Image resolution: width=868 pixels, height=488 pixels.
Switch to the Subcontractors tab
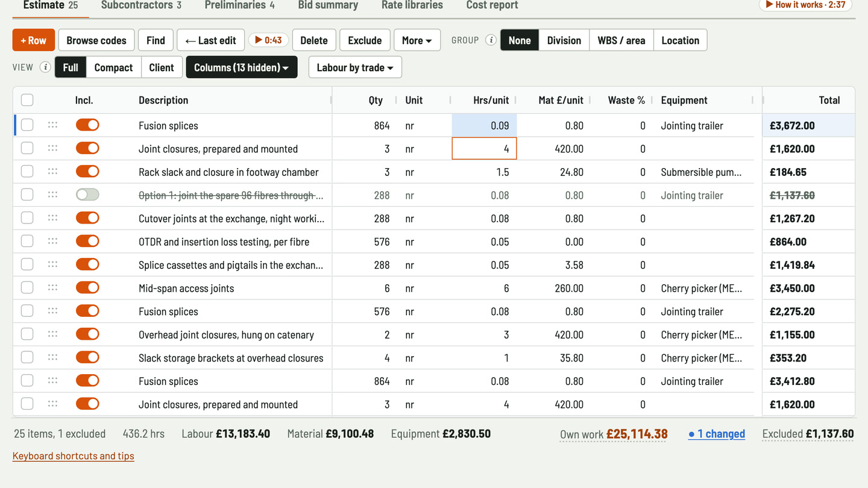pos(141,5)
